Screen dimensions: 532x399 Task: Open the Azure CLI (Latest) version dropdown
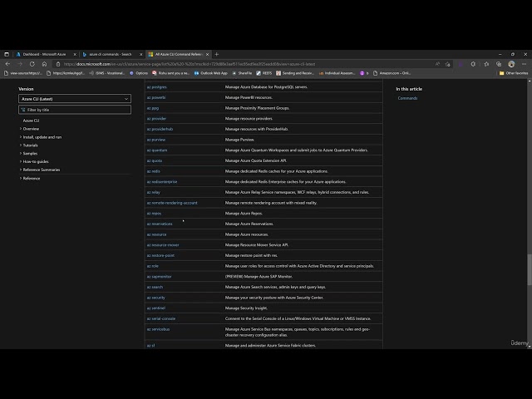point(75,99)
